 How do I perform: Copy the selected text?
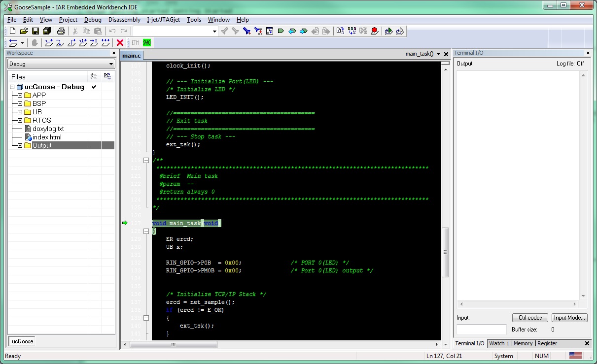click(x=86, y=31)
